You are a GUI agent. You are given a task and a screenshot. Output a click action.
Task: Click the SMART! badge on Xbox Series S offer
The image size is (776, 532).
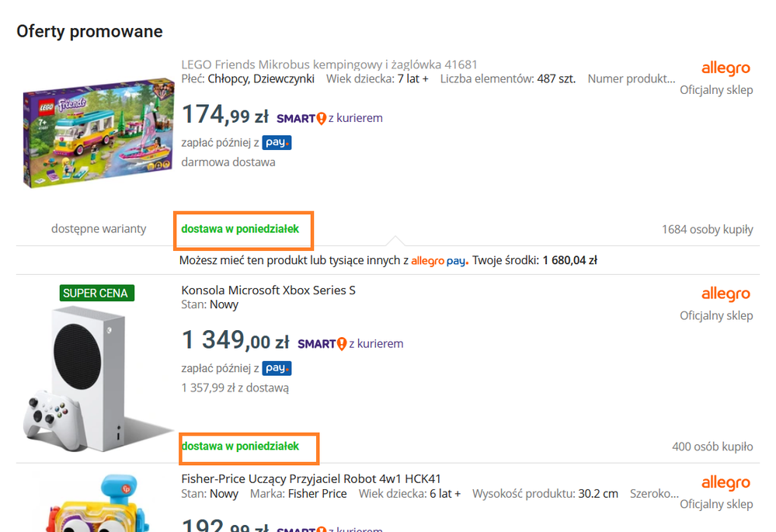(x=322, y=343)
